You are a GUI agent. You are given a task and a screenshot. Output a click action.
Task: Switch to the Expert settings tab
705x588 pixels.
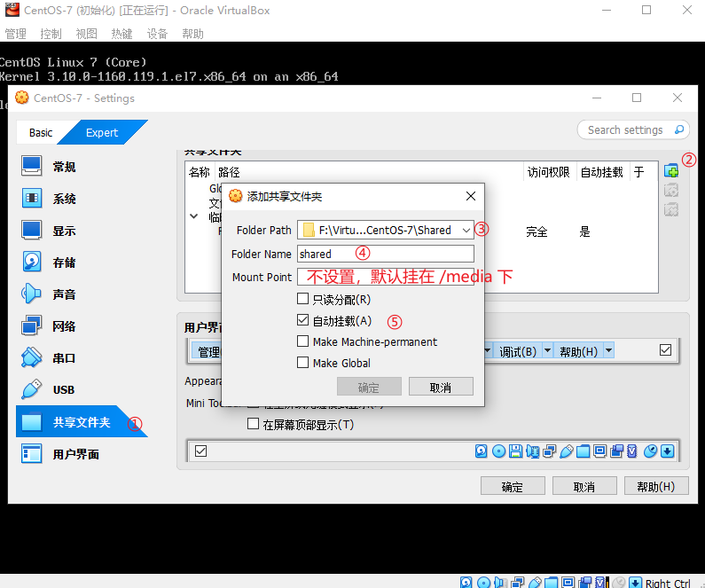(102, 133)
